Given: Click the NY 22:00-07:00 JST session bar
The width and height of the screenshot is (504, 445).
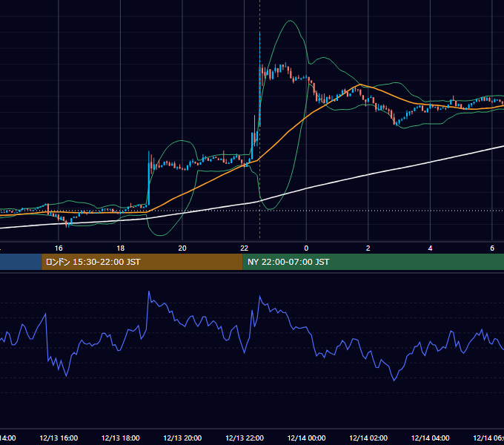Looking at the screenshot, I should tap(373, 262).
